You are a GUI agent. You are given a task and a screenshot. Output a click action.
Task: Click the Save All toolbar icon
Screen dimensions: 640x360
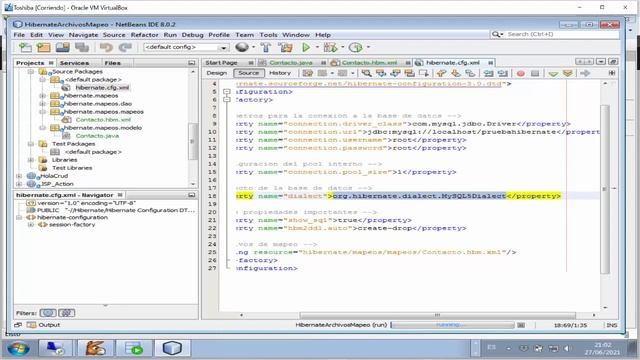82,47
